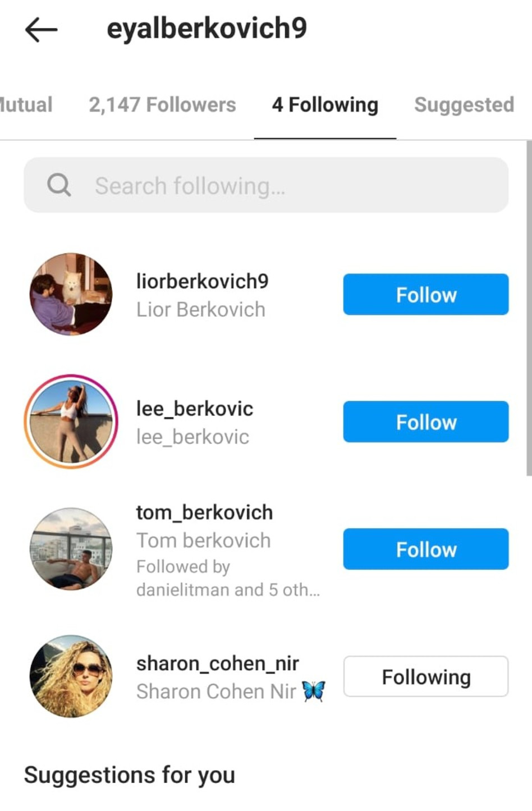Screen dimensions: 532x811
Task: View lee_berkovic story avatar
Action: click(x=71, y=421)
